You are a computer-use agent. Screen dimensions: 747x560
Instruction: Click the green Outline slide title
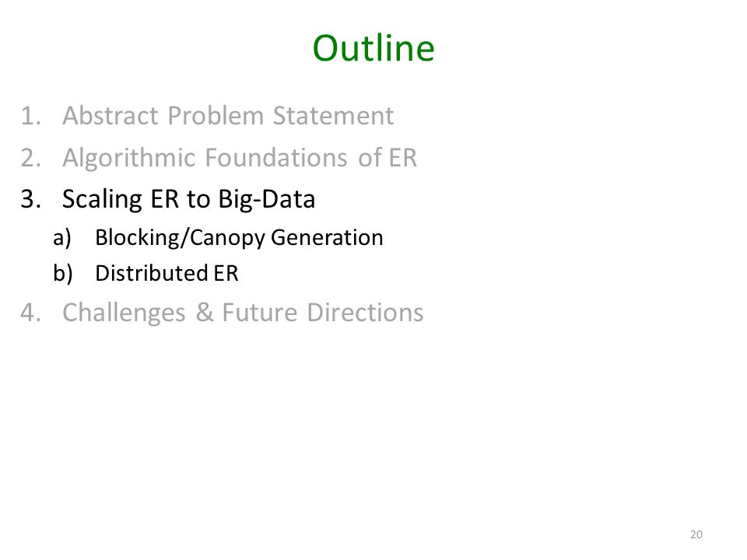(x=373, y=48)
